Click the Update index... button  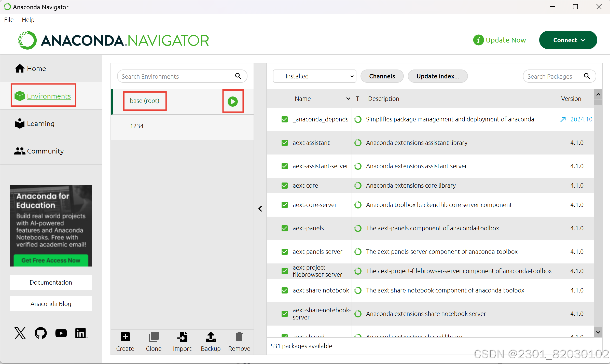(438, 76)
